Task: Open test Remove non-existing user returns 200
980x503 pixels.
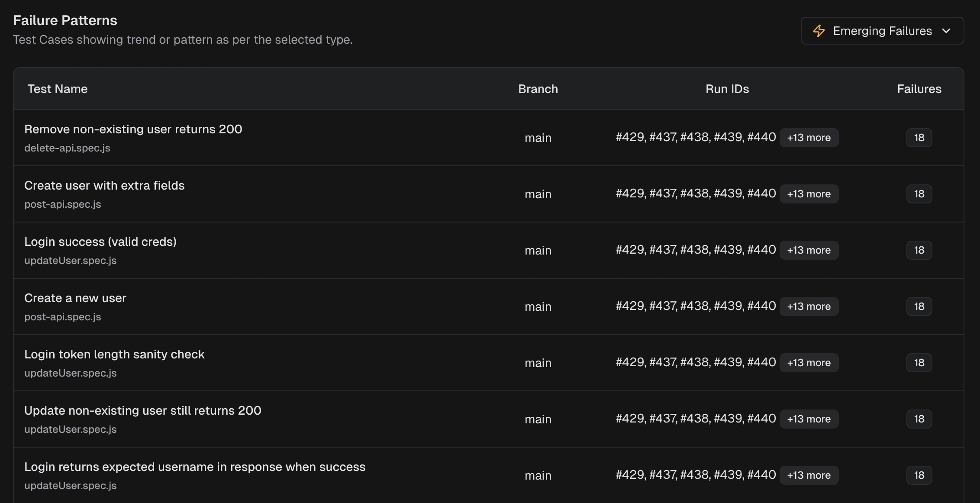Action: coord(133,129)
